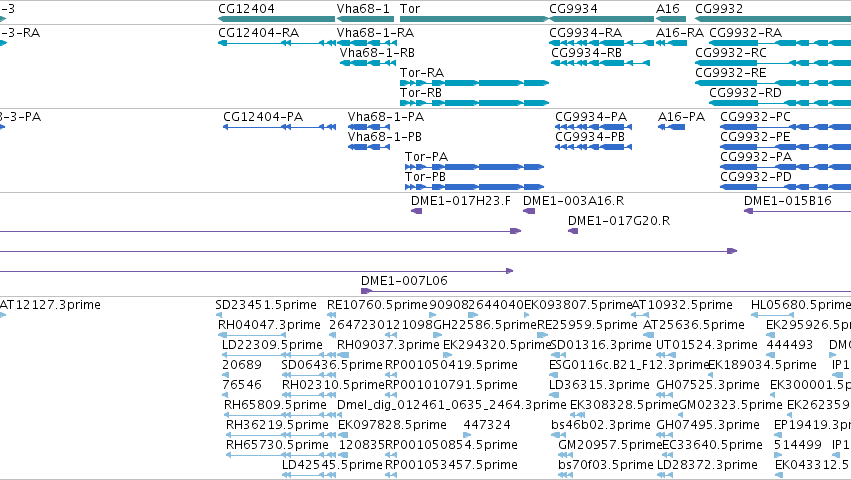
Task: Select the DME1-017H23.F clone label
Action: (461, 201)
